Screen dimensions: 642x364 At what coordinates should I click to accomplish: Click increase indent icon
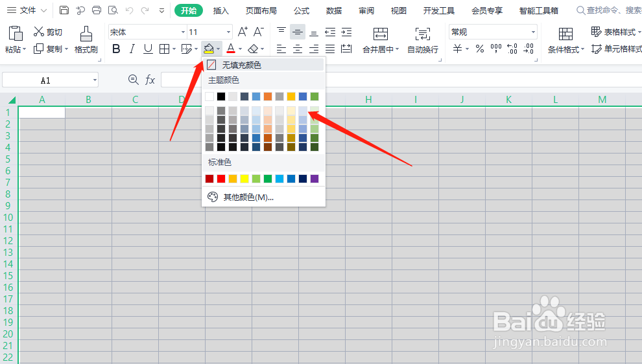[x=346, y=32]
